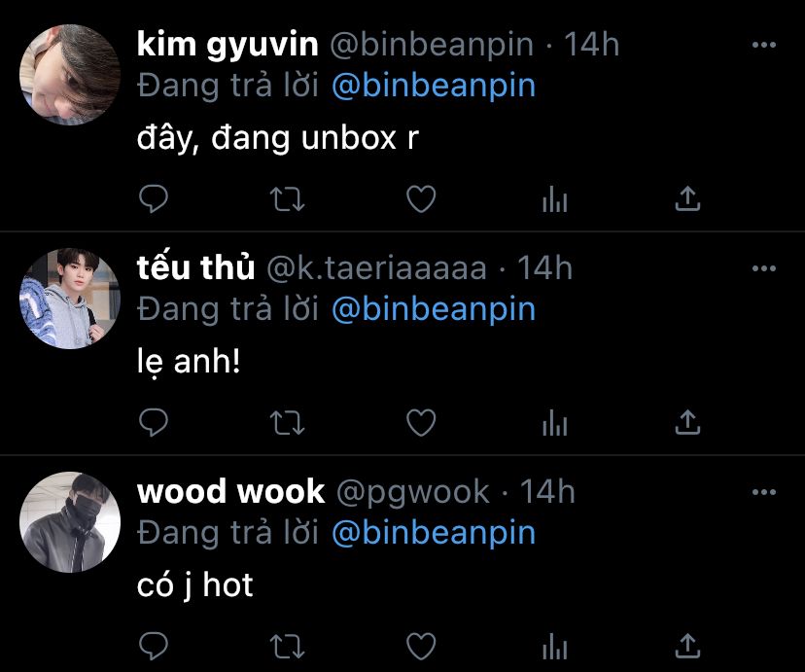
Task: View analytics for kim gyuvin's tweet
Action: [555, 199]
